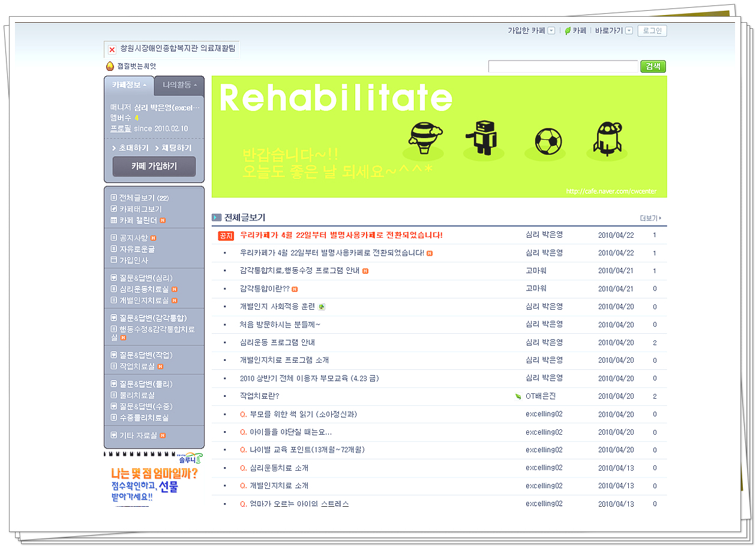Click the soccer ball icon in banner
This screenshot has width=756, height=547.
tap(548, 142)
